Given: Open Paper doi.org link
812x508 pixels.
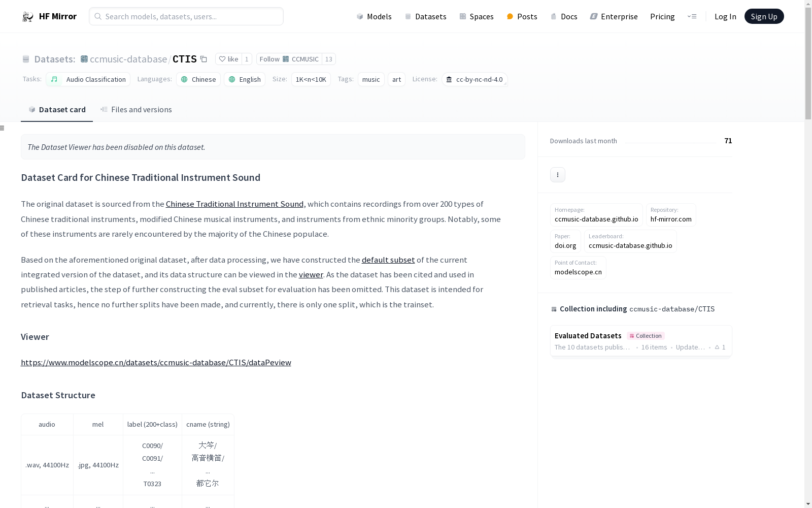Looking at the screenshot, I should click(565, 241).
